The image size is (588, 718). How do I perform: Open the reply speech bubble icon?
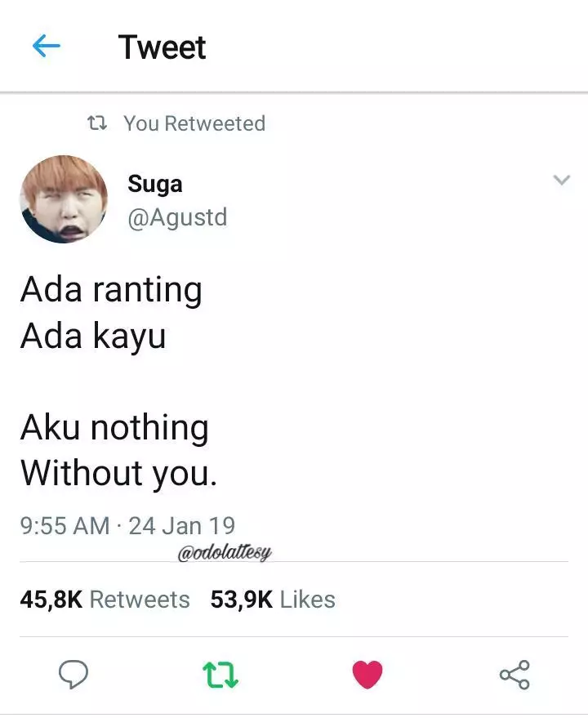point(73,675)
